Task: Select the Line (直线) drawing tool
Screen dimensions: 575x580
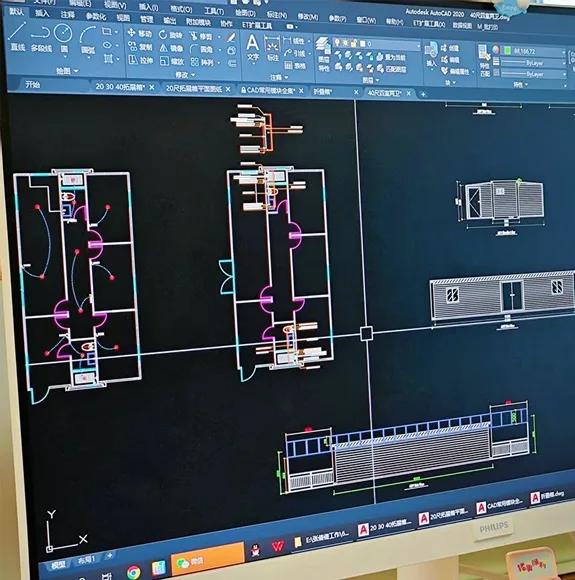Action: (17, 36)
